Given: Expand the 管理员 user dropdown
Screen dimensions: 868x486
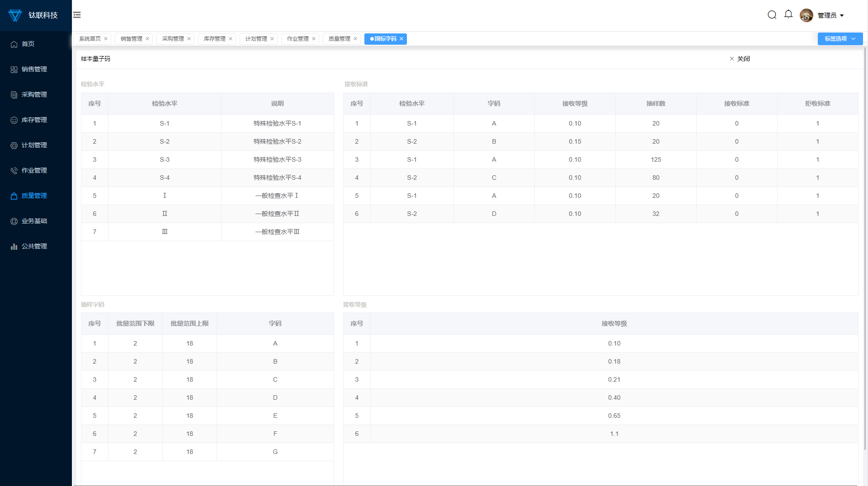Looking at the screenshot, I should (831, 15).
